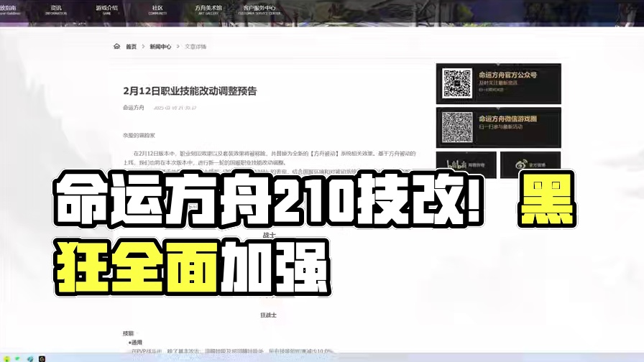Click the author name 命运方舟 under the title
The width and height of the screenshot is (644, 362).
click(134, 108)
